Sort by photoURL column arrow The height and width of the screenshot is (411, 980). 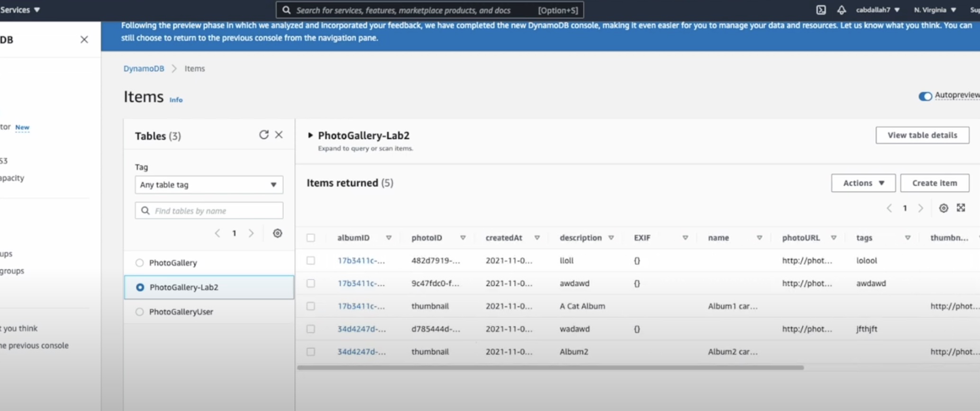tap(834, 238)
